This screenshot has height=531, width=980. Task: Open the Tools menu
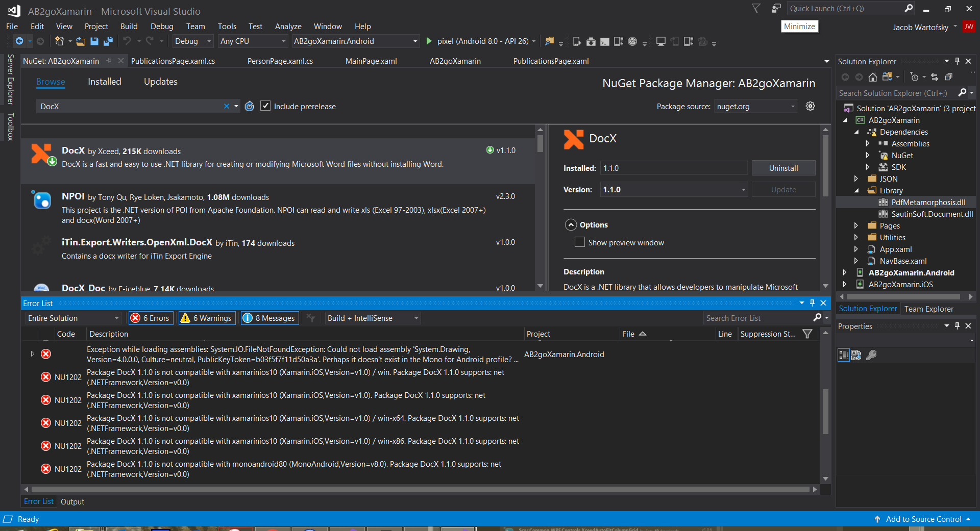tap(227, 26)
